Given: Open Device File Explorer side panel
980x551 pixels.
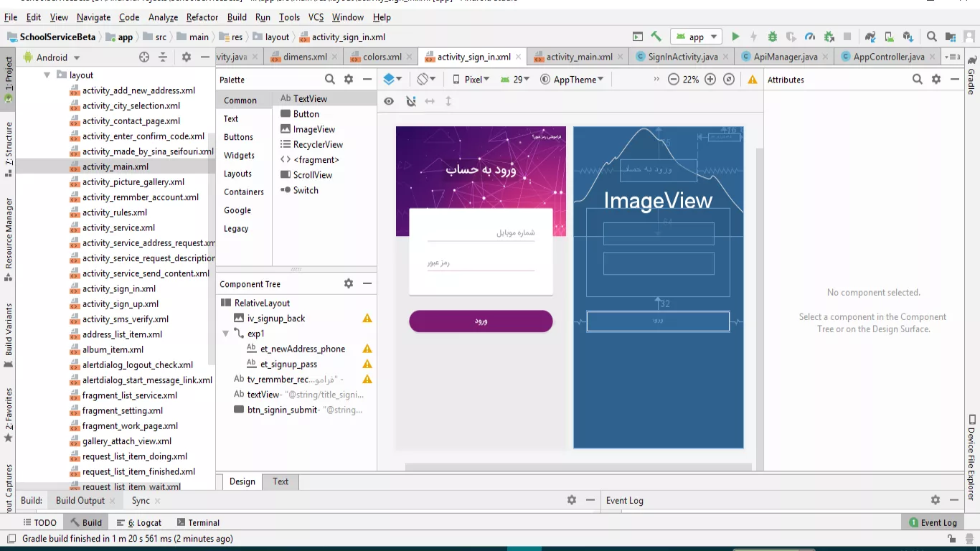Looking at the screenshot, I should point(971,456).
